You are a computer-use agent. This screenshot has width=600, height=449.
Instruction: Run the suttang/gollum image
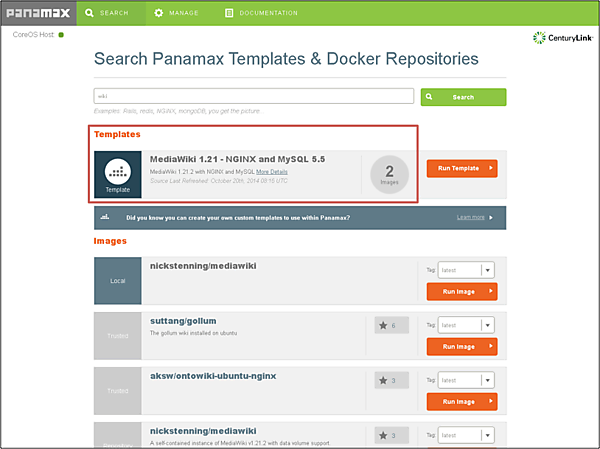tap(461, 346)
